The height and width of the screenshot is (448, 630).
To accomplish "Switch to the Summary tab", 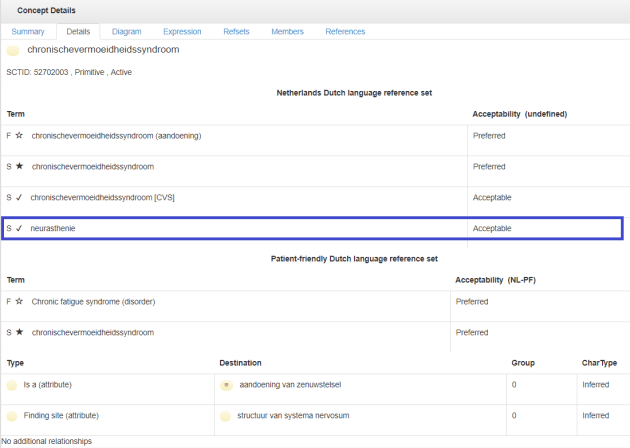I will pos(28,32).
